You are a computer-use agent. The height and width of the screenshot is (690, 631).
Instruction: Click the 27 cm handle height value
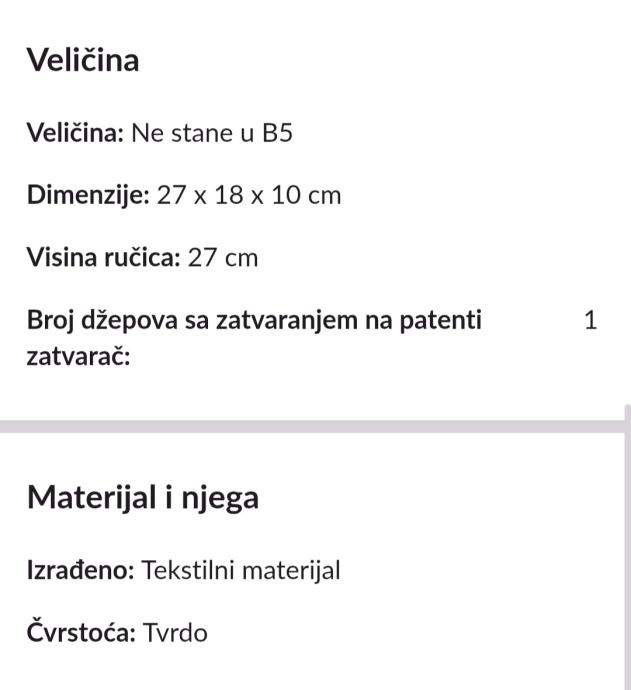click(x=223, y=258)
